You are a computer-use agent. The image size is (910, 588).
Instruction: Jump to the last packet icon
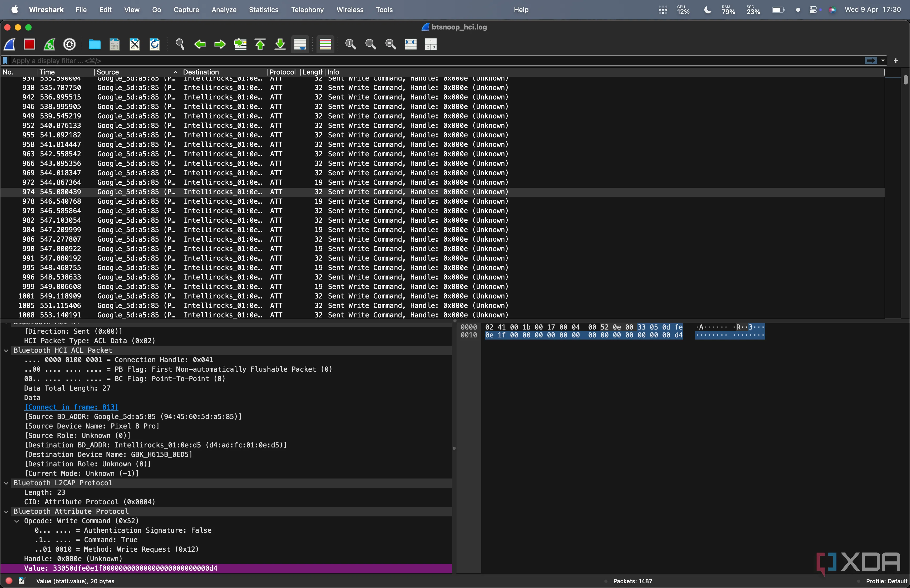pyautogui.click(x=280, y=44)
